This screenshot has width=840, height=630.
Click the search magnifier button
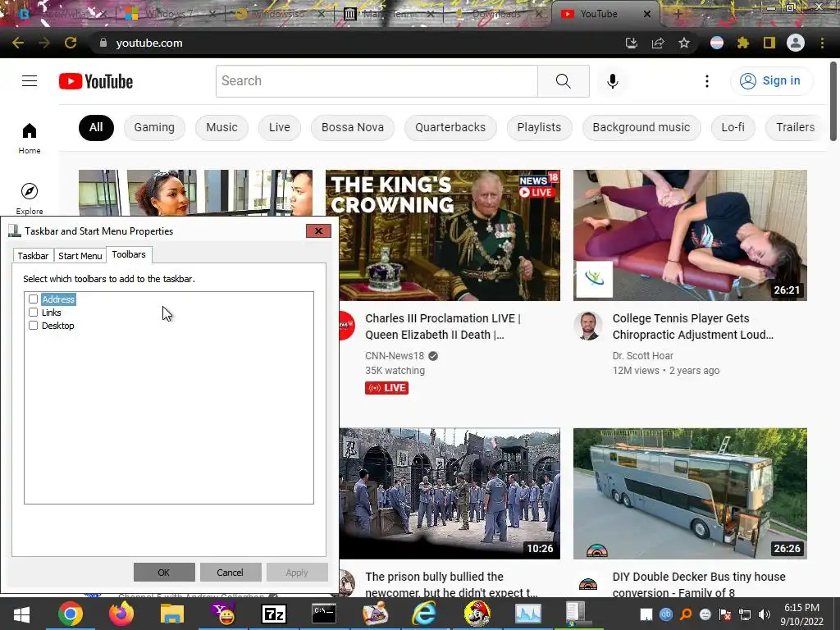point(563,81)
